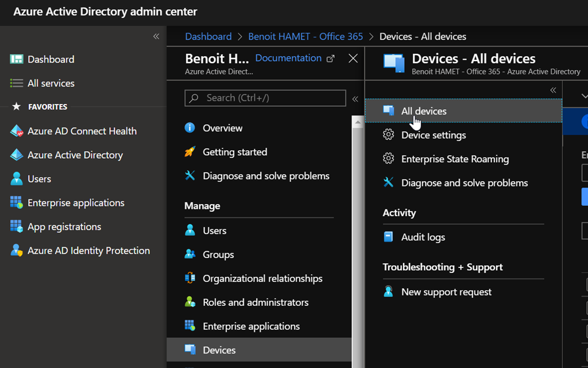Close the Benoit HAMET blade
The width and height of the screenshot is (588, 368).
353,58
